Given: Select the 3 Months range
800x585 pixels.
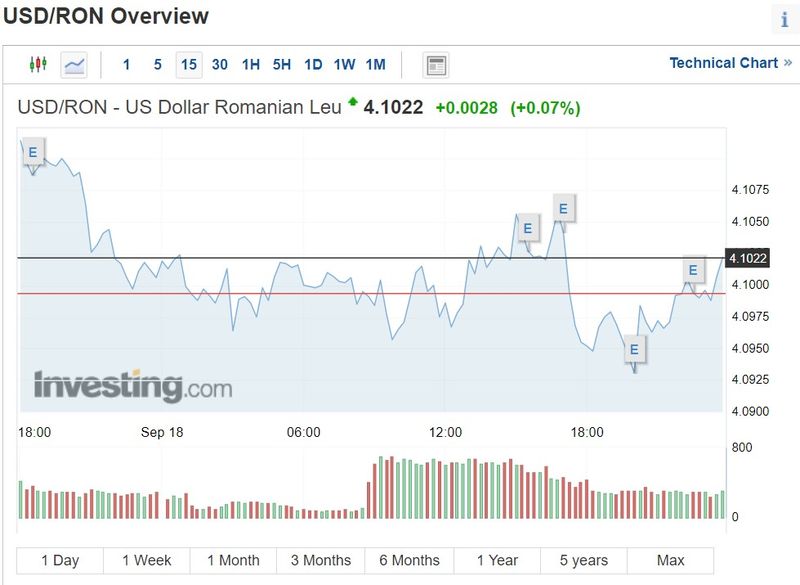Looking at the screenshot, I should [x=321, y=560].
